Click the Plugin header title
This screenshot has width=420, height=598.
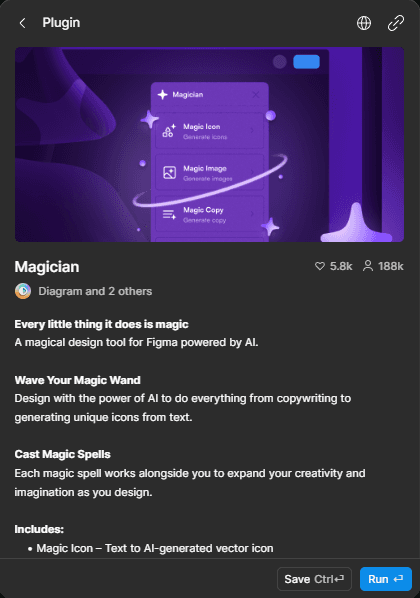(x=61, y=23)
